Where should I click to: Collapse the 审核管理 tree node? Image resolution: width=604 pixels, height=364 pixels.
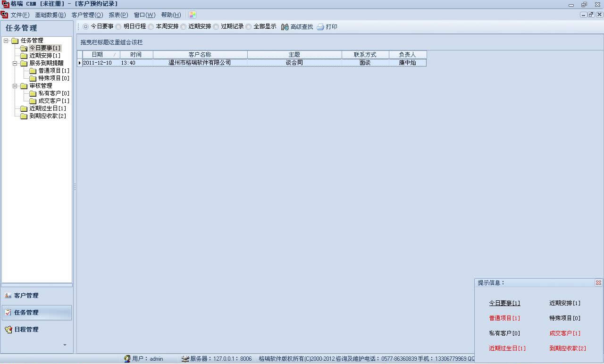15,86
